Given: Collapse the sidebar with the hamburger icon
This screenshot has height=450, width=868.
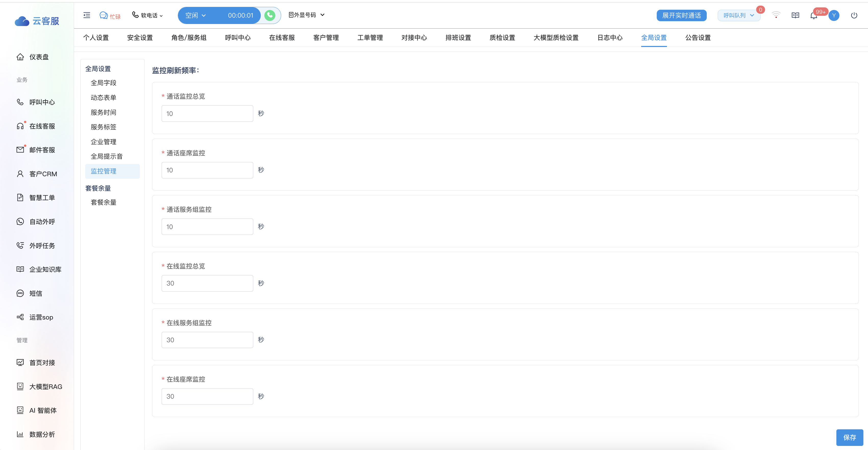Looking at the screenshot, I should tap(86, 15).
